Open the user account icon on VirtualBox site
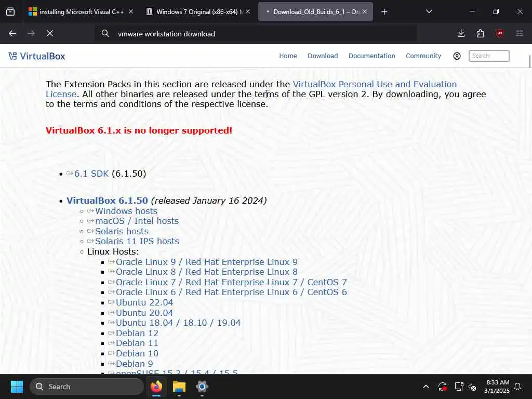This screenshot has width=532, height=399. [x=457, y=56]
